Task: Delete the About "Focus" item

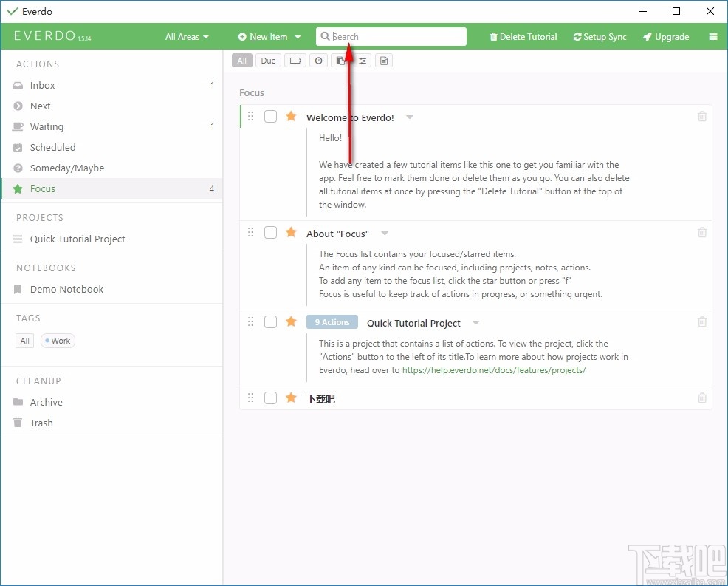Action: 702,232
